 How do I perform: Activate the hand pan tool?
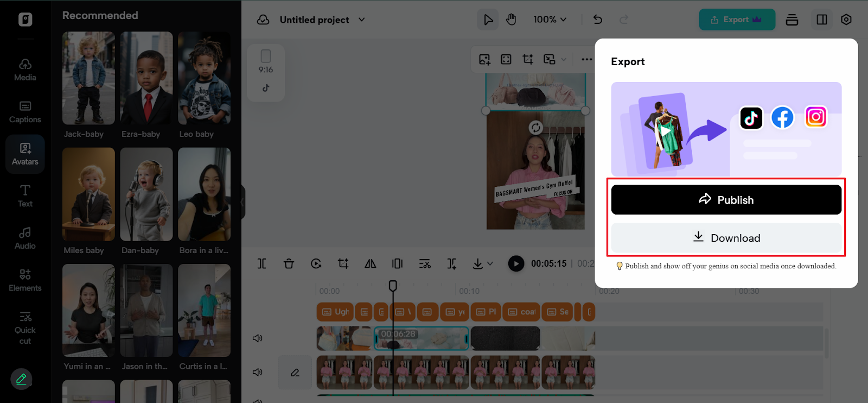pos(510,20)
